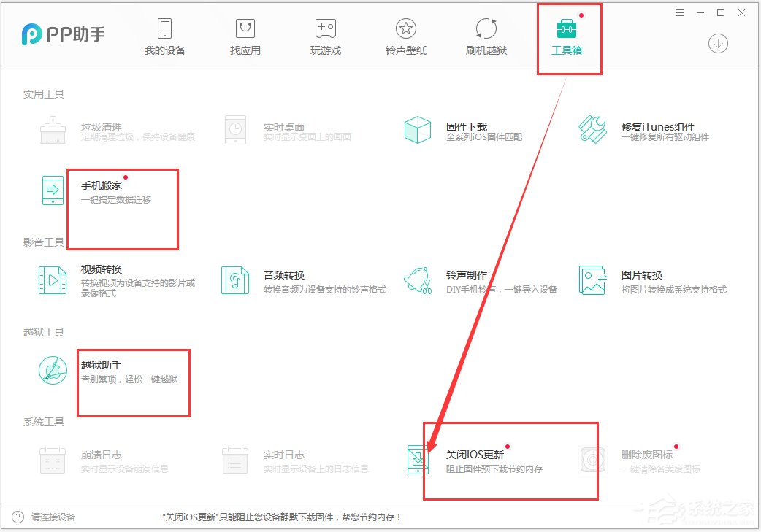Minimize the PP助手 window

click(700, 13)
